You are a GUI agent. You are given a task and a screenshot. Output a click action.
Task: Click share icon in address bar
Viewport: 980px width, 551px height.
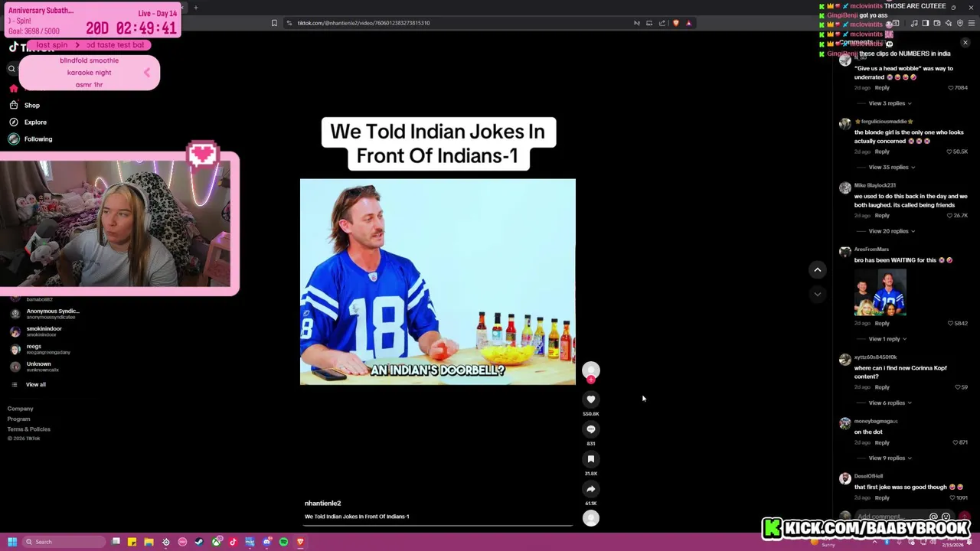click(662, 23)
